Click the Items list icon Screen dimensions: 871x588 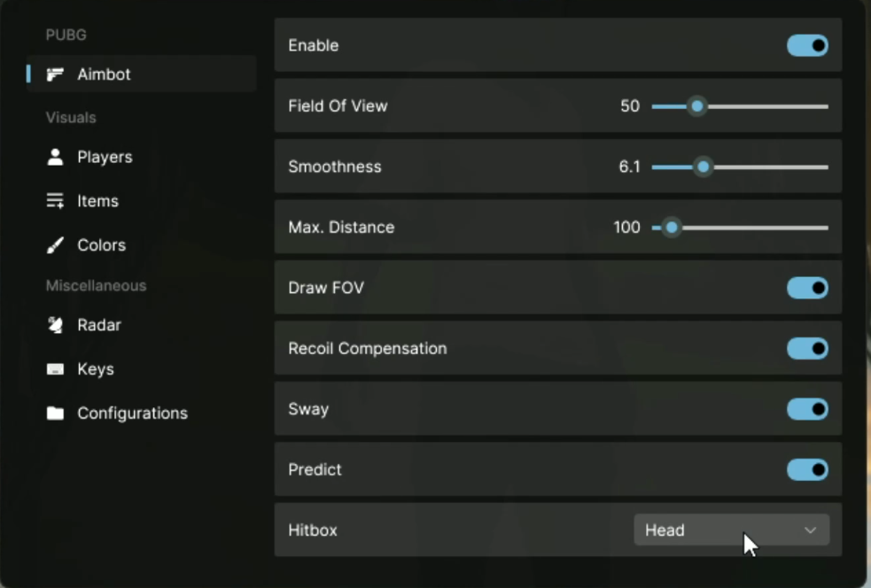(55, 201)
